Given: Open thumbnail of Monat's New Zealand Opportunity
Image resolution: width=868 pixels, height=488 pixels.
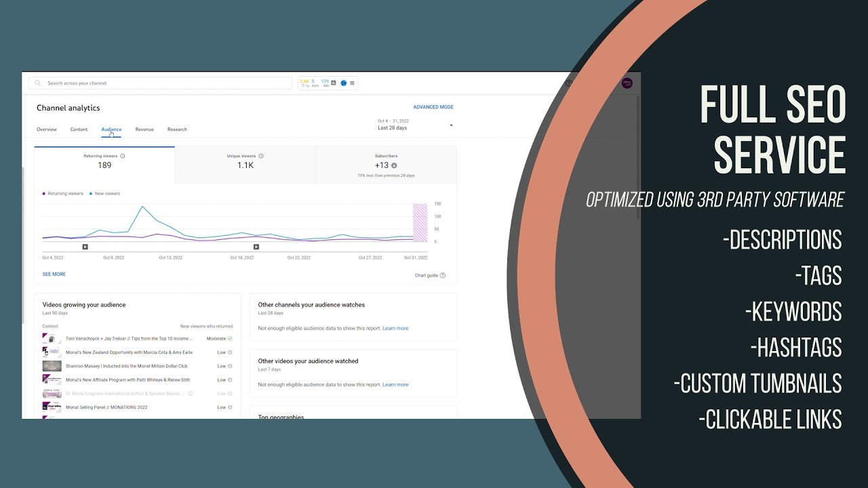Looking at the screenshot, I should 52,352.
